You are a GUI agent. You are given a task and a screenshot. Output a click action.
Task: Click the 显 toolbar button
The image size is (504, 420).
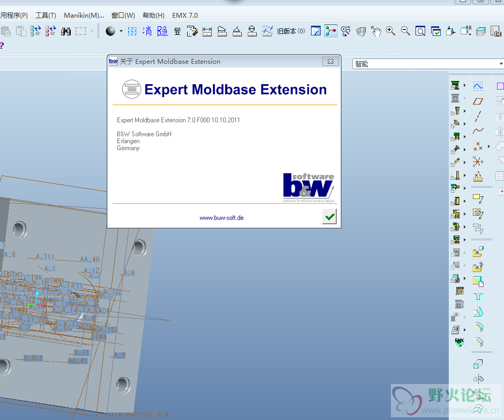[177, 31]
